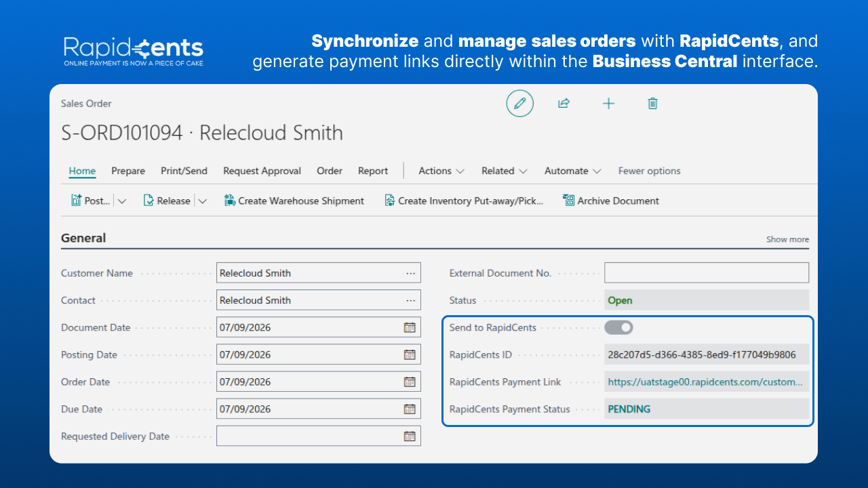868x488 pixels.
Task: Open the Document Date calendar picker
Action: (x=410, y=327)
